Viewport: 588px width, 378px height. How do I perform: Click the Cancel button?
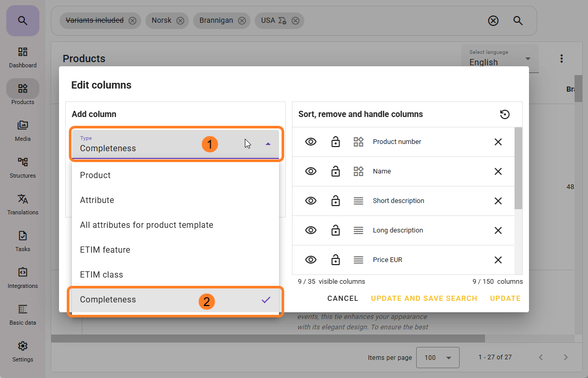(343, 298)
